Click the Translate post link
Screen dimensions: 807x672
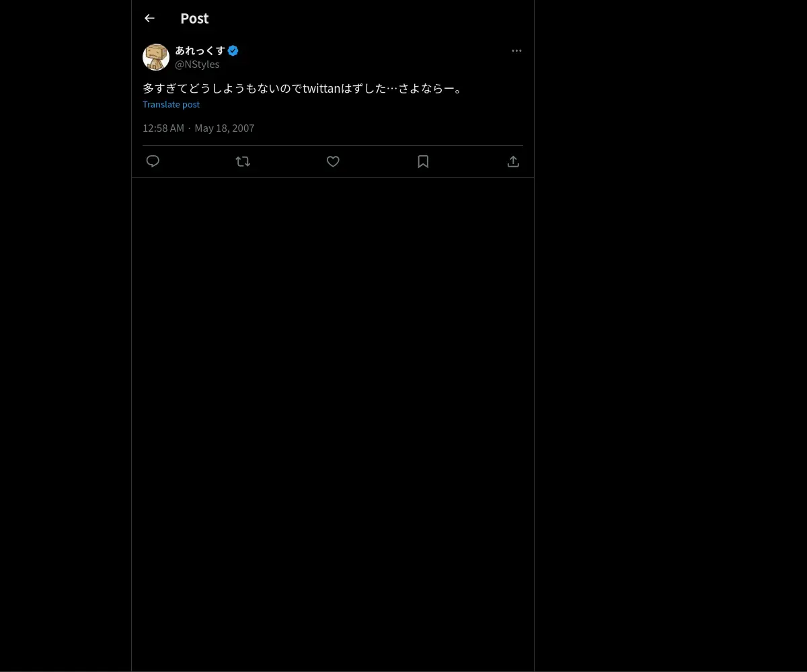(171, 104)
